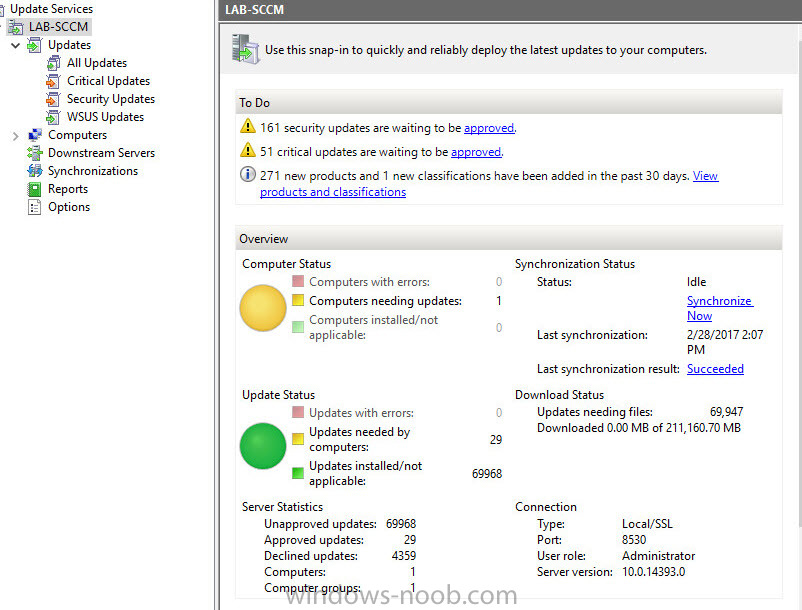The image size is (802, 610).
Task: Click green Updates installed/not applicable swatch
Action: tap(298, 473)
